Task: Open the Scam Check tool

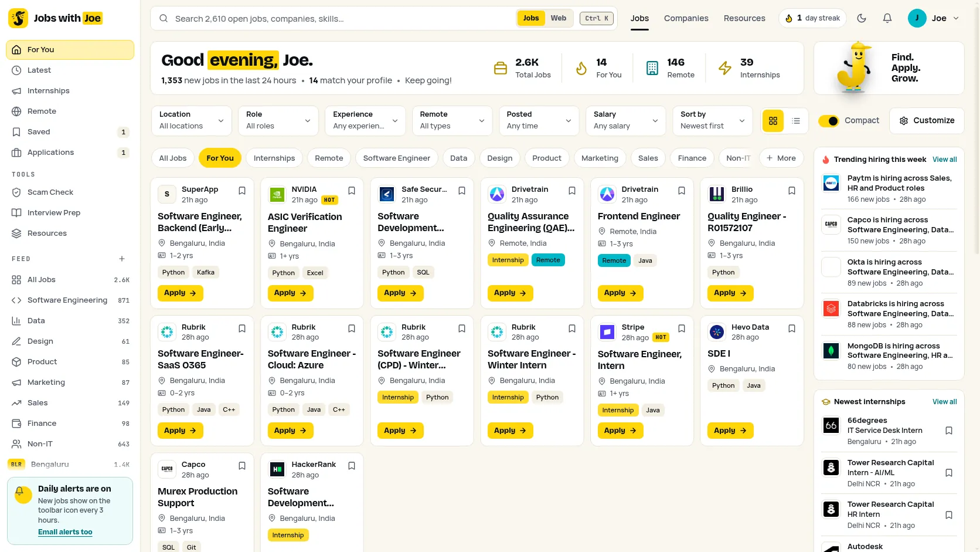Action: tap(70, 192)
